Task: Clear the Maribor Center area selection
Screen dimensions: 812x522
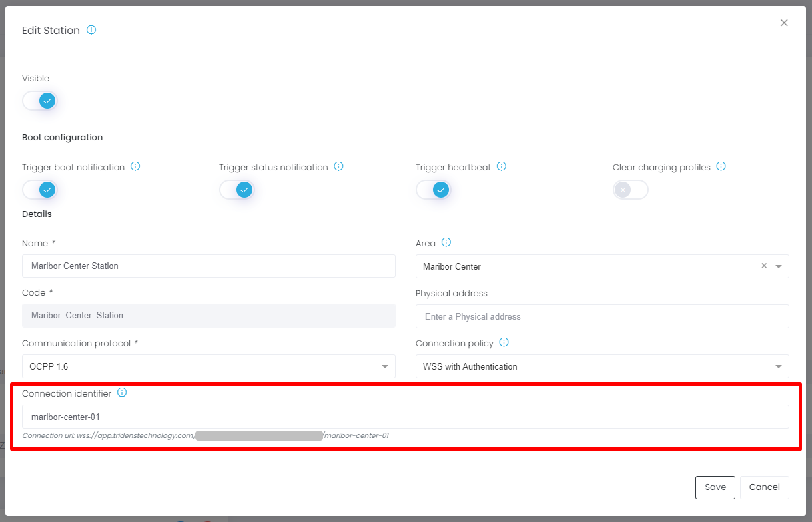Action: 764,266
